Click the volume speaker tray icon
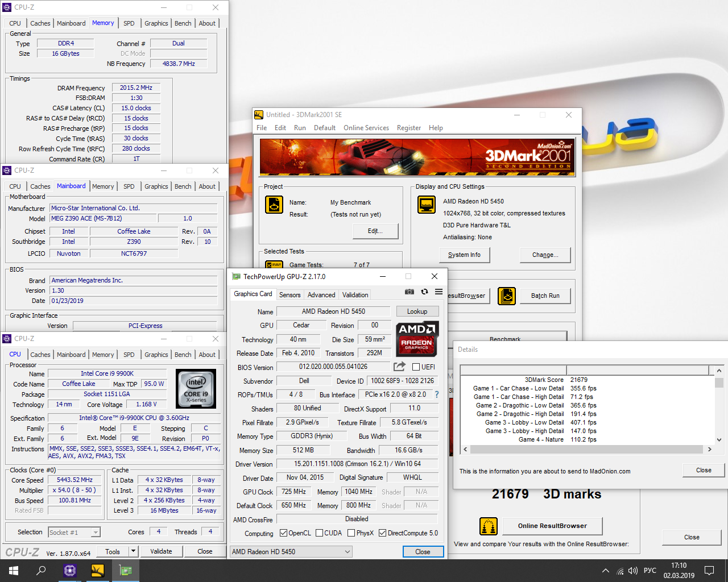Viewport: 728px width, 582px height. 633,571
